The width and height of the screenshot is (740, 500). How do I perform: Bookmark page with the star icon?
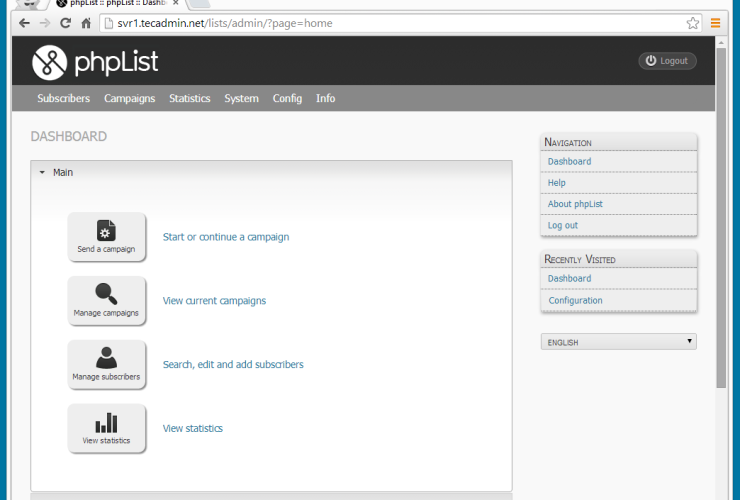pyautogui.click(x=692, y=23)
